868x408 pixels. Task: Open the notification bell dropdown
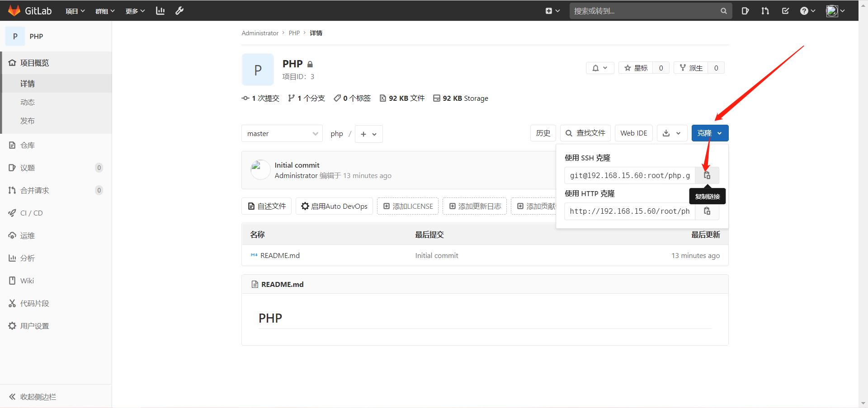[600, 68]
